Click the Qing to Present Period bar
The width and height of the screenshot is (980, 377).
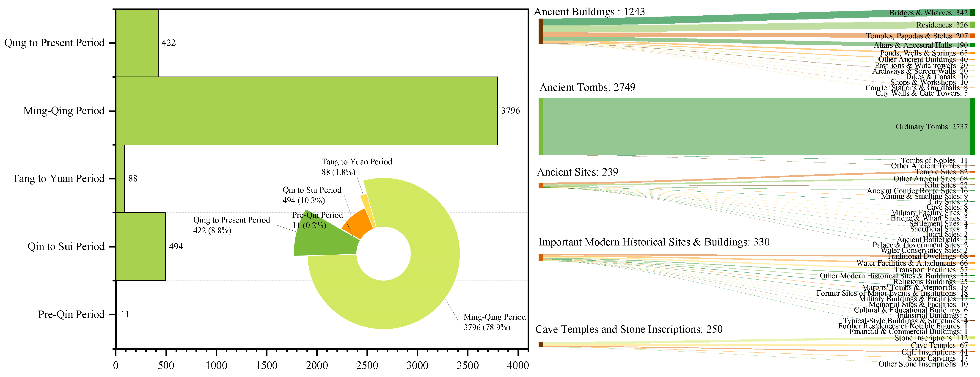coord(137,43)
